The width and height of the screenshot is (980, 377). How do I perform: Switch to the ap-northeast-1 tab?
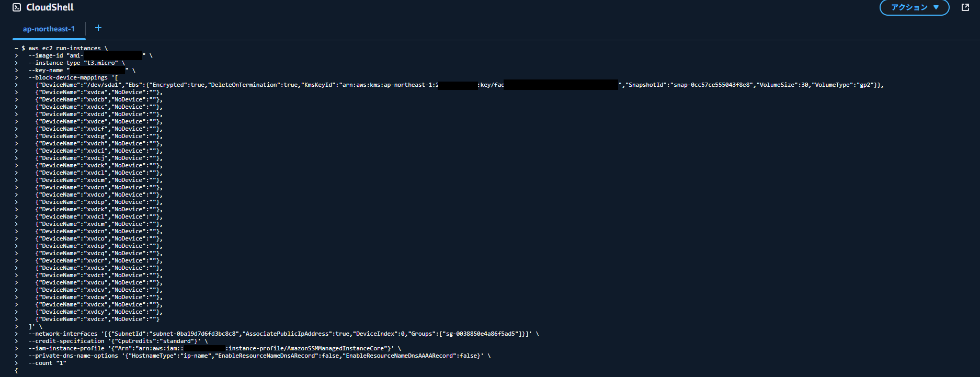coord(49,29)
